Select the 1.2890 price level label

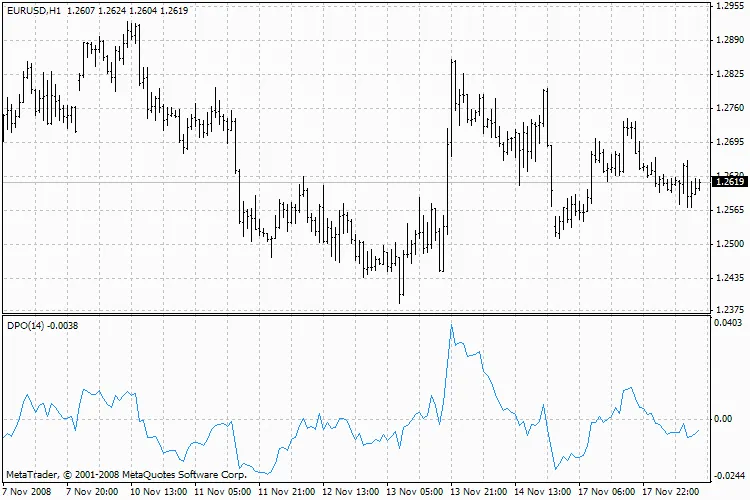(729, 40)
